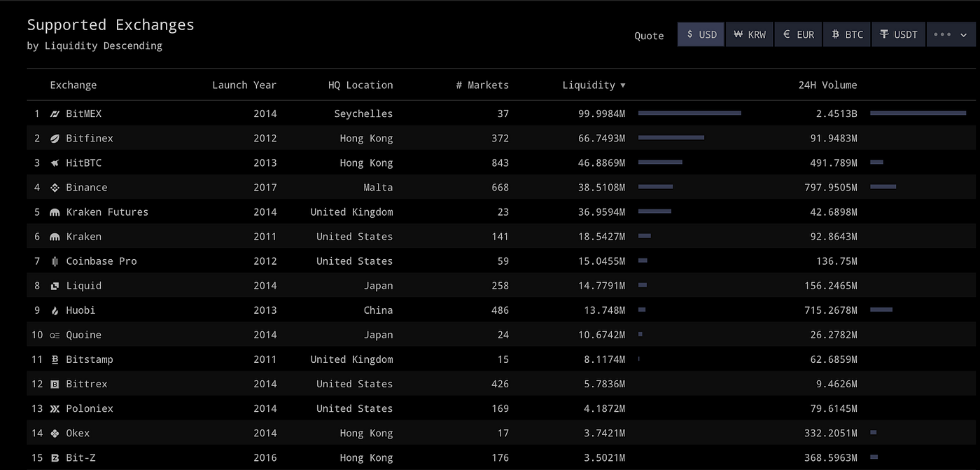The image size is (980, 470).
Task: Click Seychelles HQ location cell
Action: tap(363, 113)
